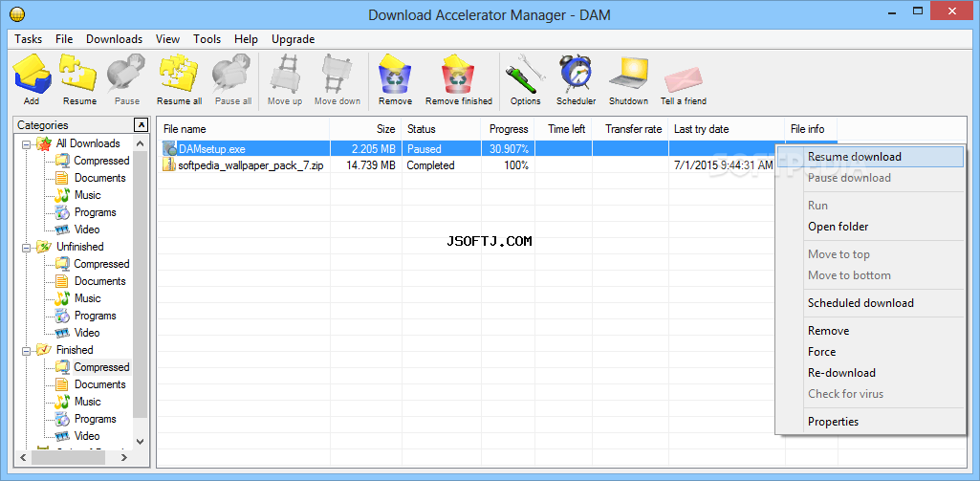The image size is (980, 481).
Task: Click the Move up toolbar icon
Action: [x=285, y=75]
